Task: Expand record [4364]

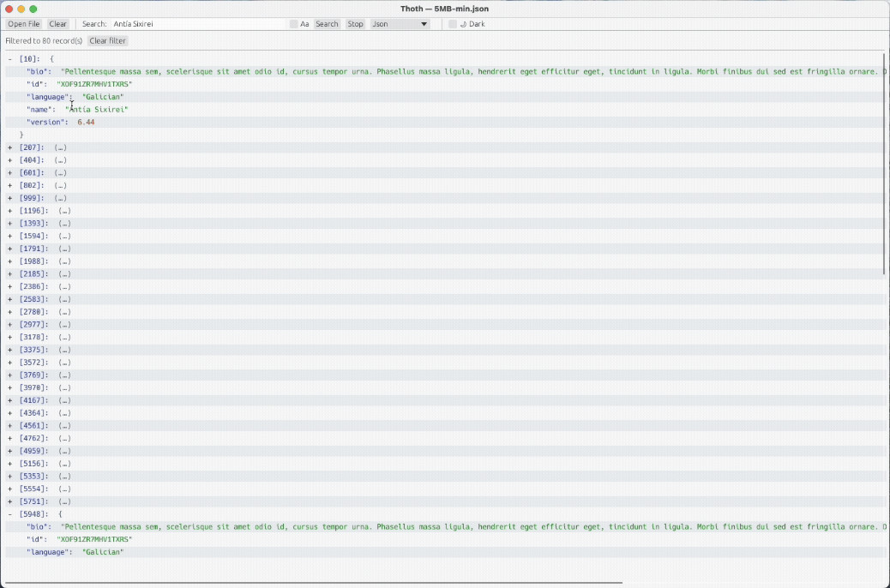Action: pos(9,413)
